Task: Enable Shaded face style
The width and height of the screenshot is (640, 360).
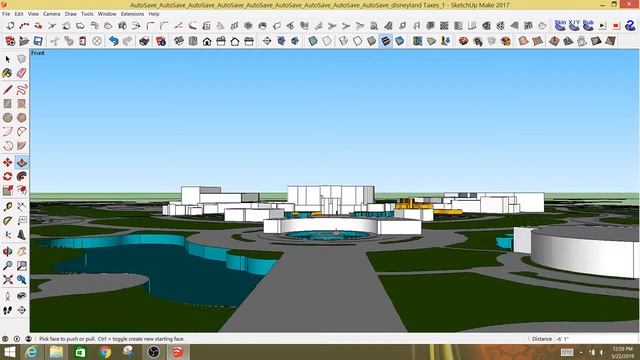Action: [x=371, y=41]
